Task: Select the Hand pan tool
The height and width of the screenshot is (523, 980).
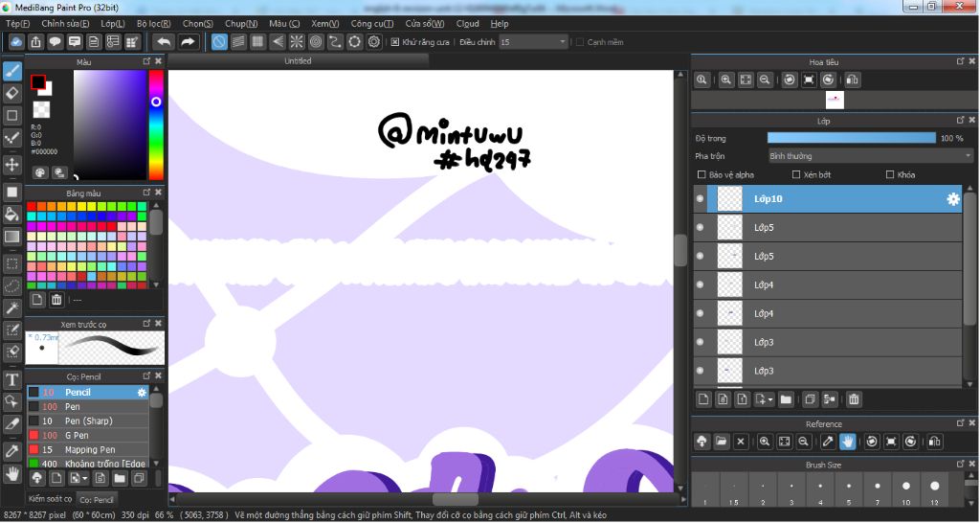Action: pyautogui.click(x=11, y=473)
